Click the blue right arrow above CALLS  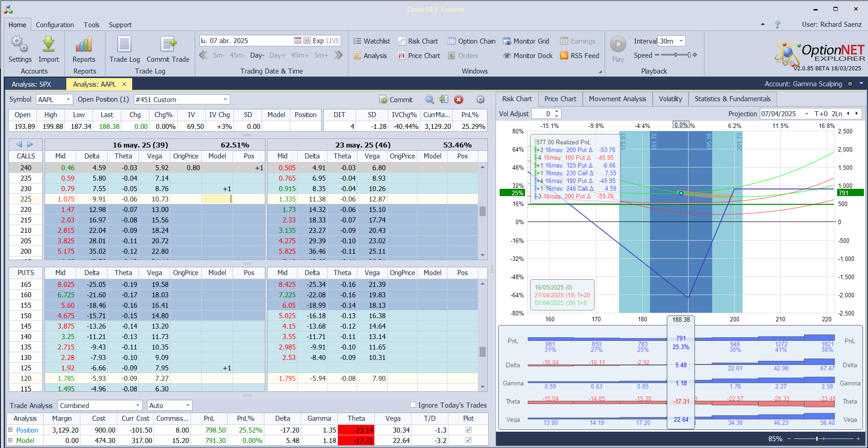click(x=30, y=144)
